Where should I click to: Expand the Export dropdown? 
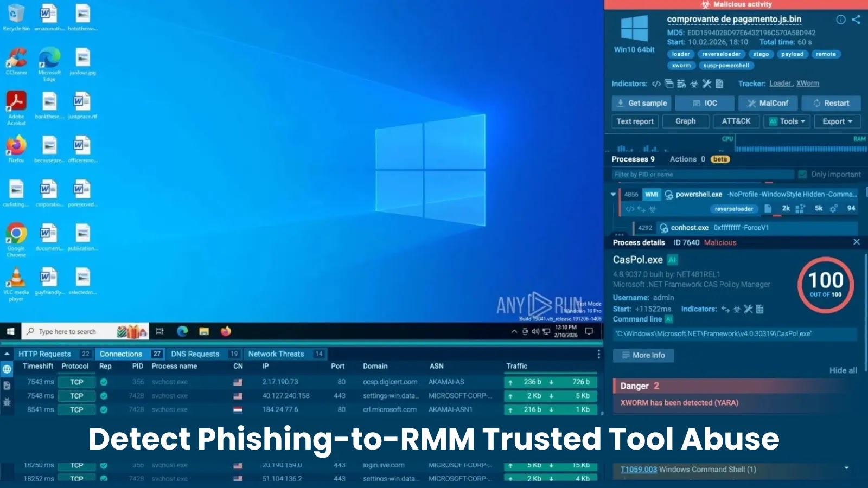point(838,121)
